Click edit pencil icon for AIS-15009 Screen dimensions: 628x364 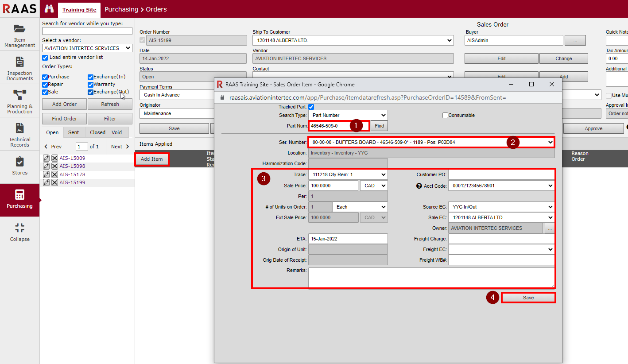point(46,158)
